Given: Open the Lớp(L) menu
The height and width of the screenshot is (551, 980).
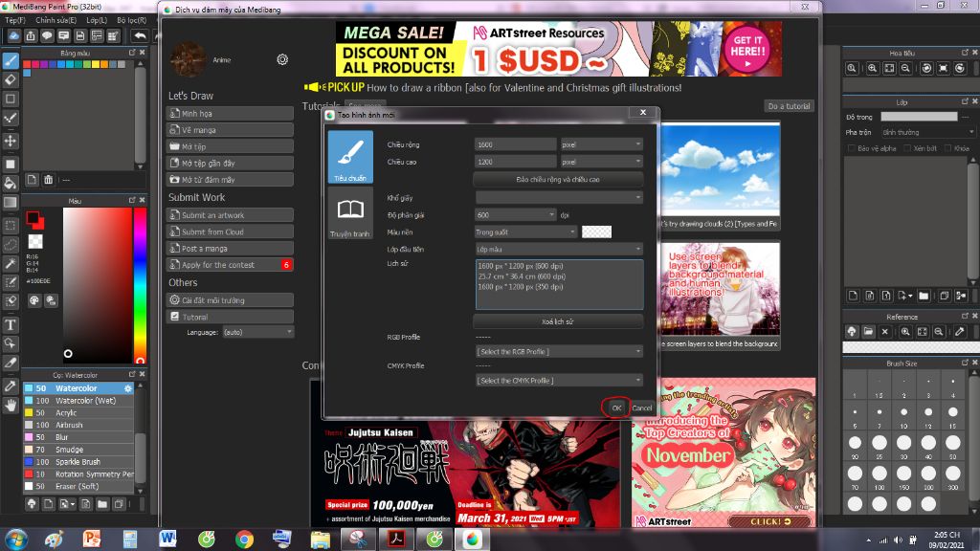Looking at the screenshot, I should pyautogui.click(x=97, y=20).
